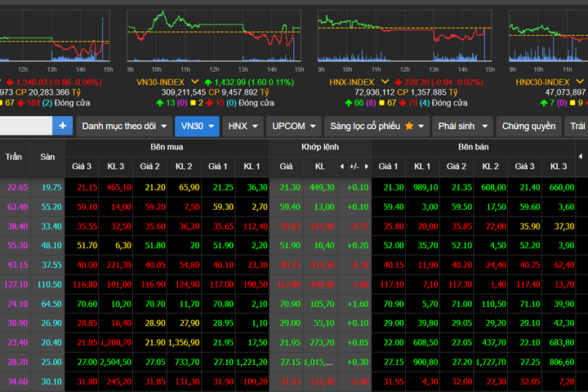Screen dimensions: 588x392
Task: Click VN30-INDEX value 1,432.99
Action: point(229,82)
